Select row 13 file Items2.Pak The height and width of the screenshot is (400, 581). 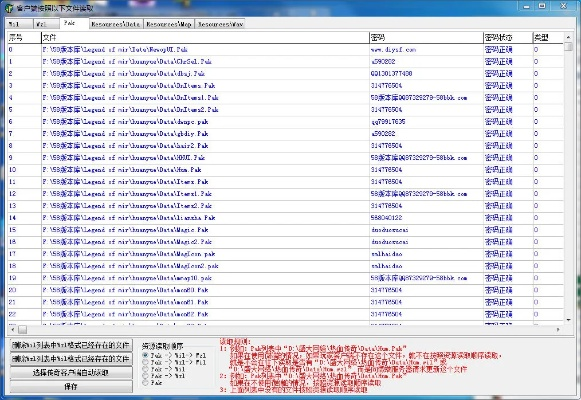[x=127, y=206]
